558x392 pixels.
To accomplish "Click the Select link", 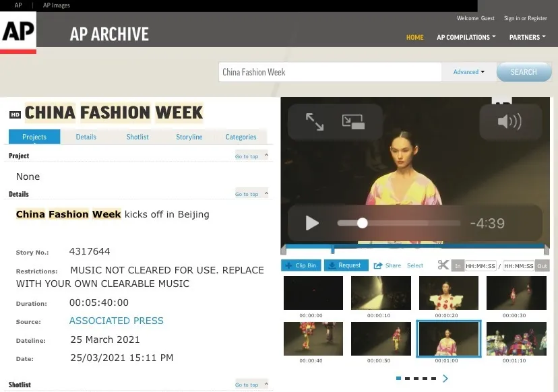I will [415, 265].
